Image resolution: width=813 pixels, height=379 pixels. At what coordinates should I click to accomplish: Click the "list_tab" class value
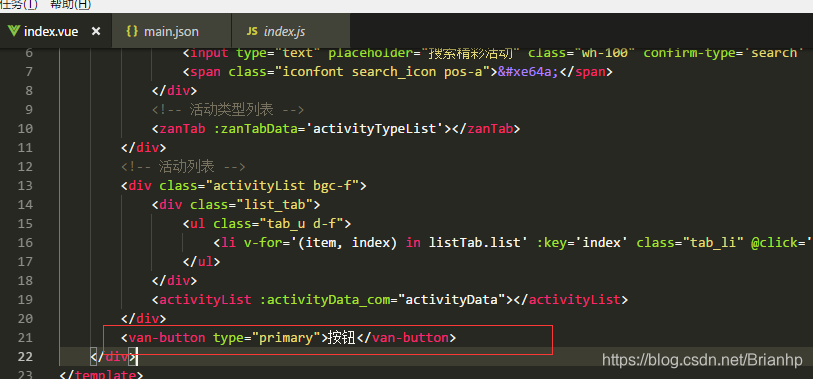pos(274,205)
